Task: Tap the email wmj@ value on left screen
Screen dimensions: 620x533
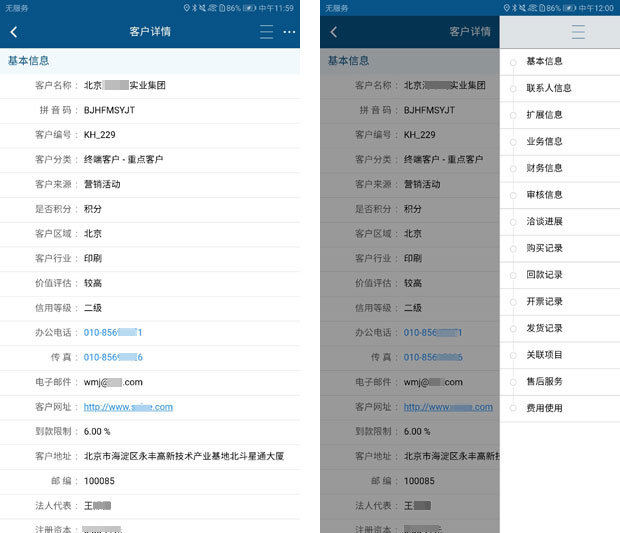Action: 113,382
